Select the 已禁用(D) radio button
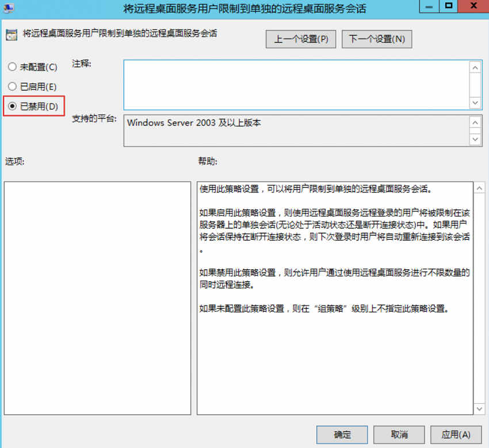This screenshot has height=448, width=489. coord(33,106)
